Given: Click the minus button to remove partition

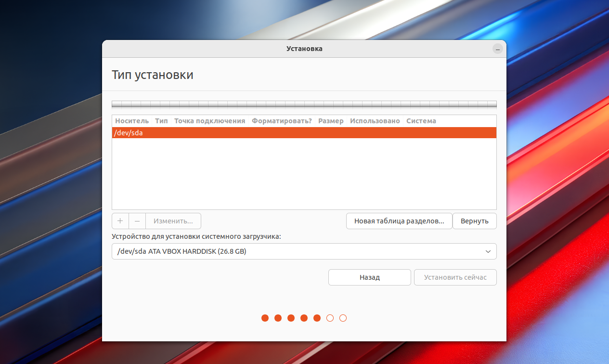Looking at the screenshot, I should [x=137, y=221].
